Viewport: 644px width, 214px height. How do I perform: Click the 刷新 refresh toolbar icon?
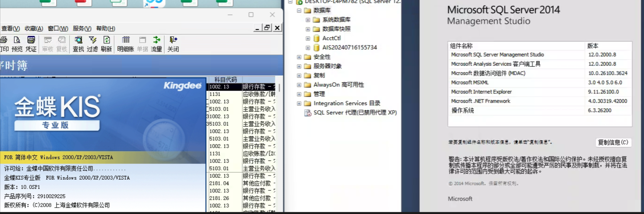tap(106, 44)
